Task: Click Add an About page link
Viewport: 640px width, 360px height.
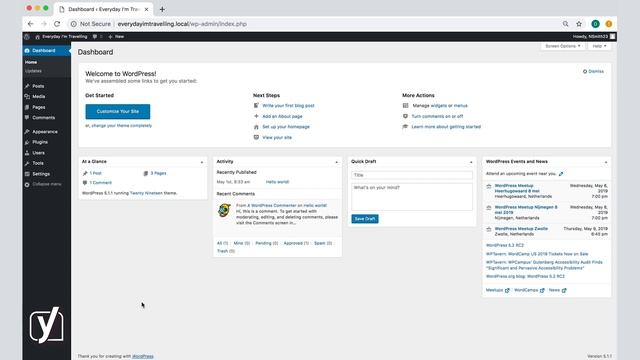Action: click(x=282, y=116)
